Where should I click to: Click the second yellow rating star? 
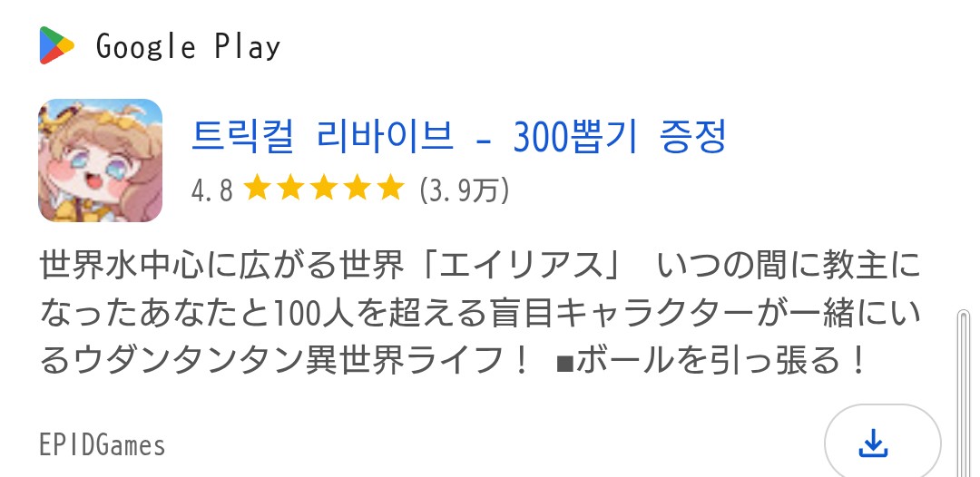click(x=290, y=189)
